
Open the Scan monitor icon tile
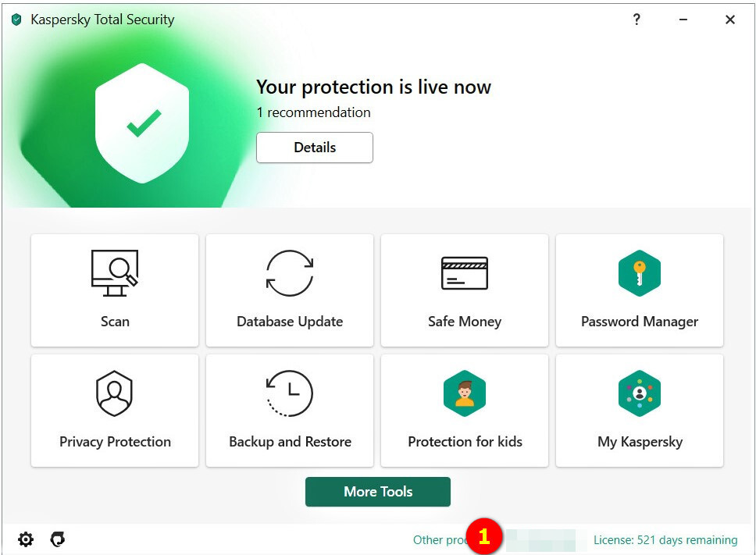115,272
